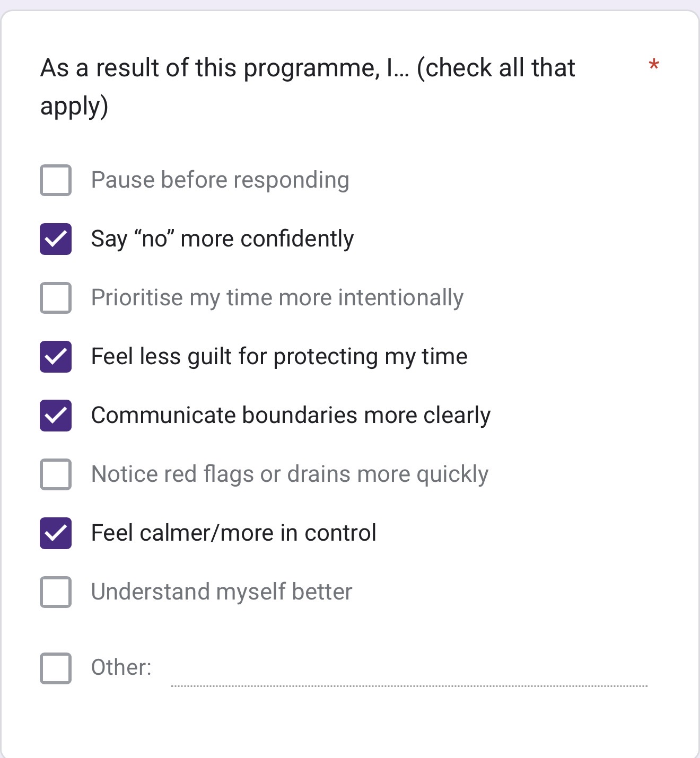Viewport: 700px width, 758px height.
Task: Click "Feel less guilt for protecting my time" text
Action: 279,357
